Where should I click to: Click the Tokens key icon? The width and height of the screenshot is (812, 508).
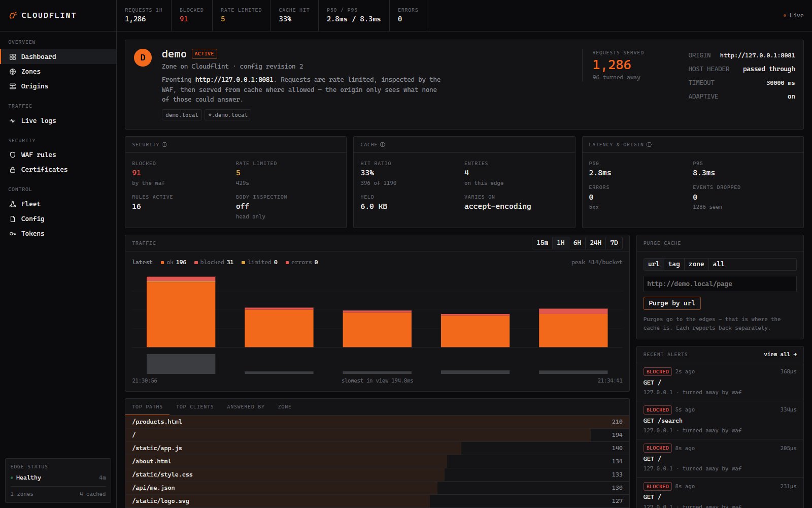[x=13, y=234]
